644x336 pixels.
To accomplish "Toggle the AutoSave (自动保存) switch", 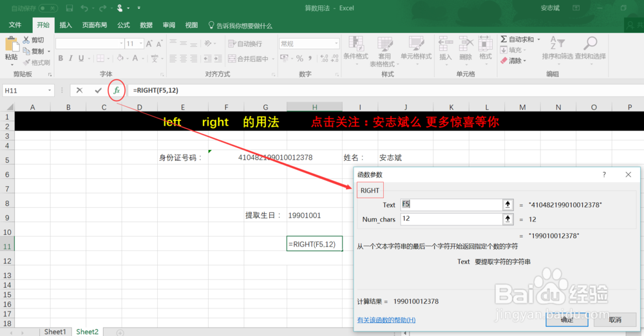I will [48, 8].
